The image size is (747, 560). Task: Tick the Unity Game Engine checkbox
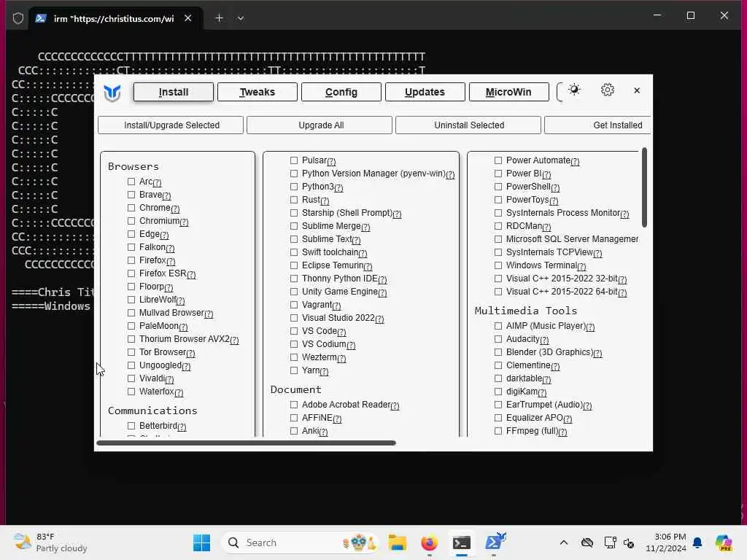[x=294, y=292]
